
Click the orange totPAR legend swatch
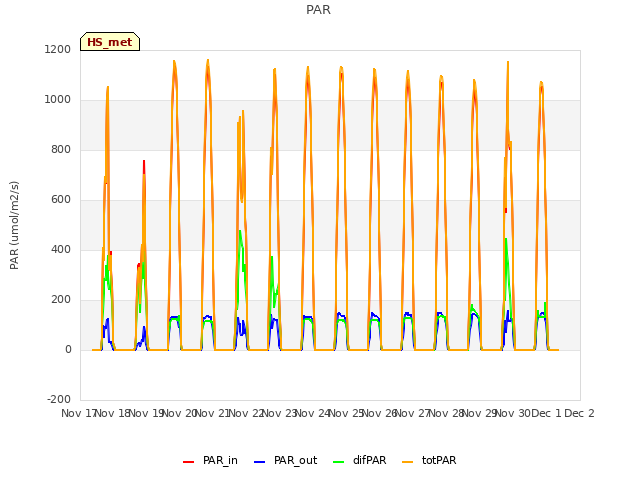[x=407, y=462]
